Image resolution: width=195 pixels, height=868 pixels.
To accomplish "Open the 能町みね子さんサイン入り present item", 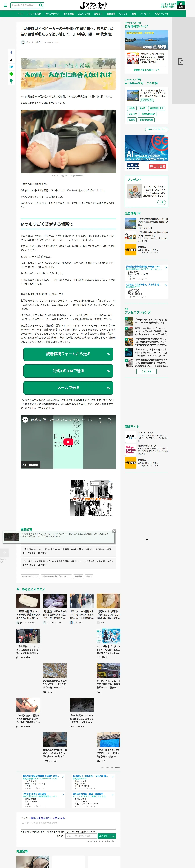I will (146, 191).
